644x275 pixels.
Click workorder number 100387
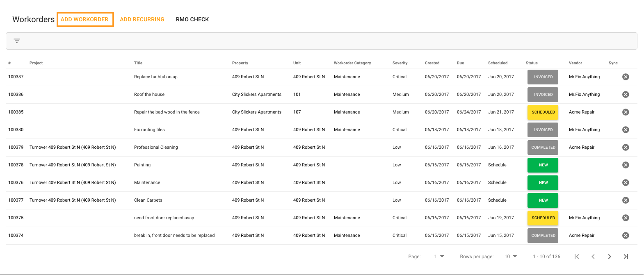16,77
